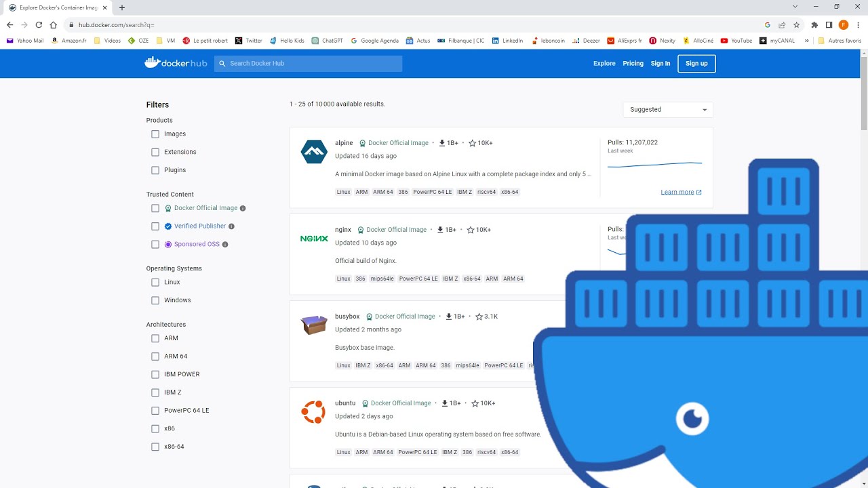Screen dimensions: 868x488
Task: Check the Linux operating system filter
Action: coord(155,282)
